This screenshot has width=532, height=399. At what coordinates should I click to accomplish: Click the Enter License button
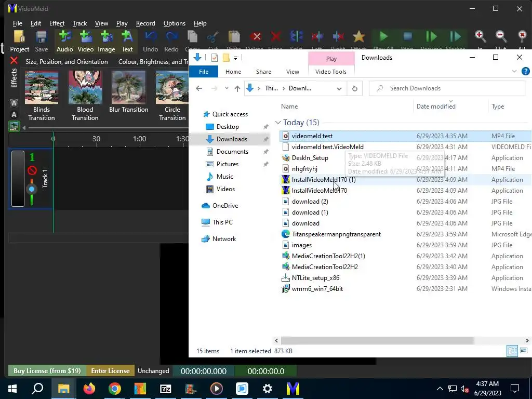pos(110,371)
